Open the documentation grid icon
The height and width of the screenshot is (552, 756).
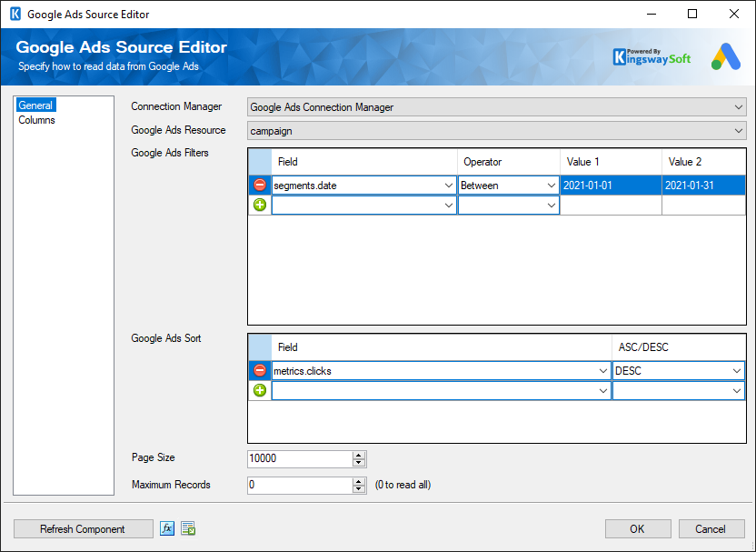(188, 529)
